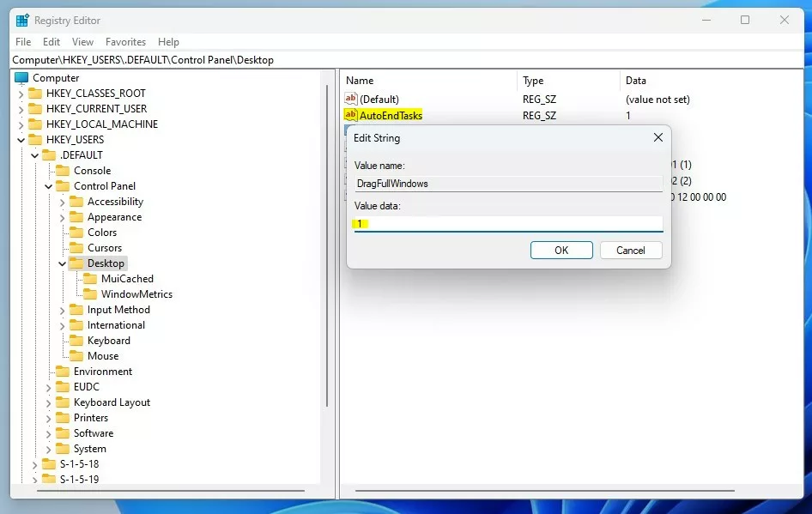The image size is (812, 514).
Task: Expand the EUDC key
Action: click(48, 388)
